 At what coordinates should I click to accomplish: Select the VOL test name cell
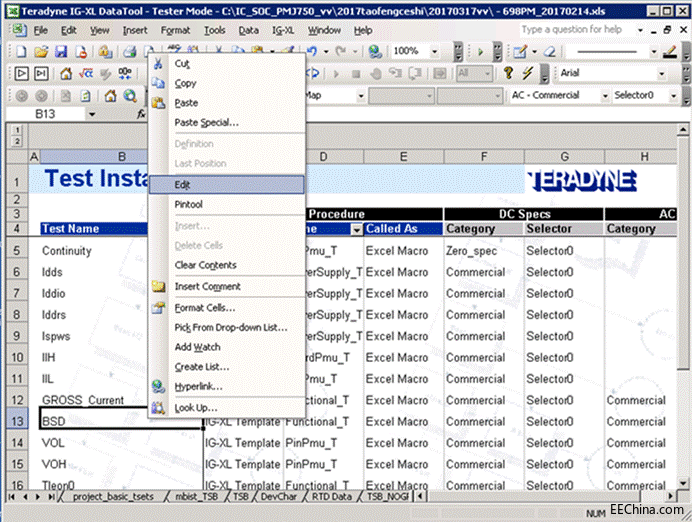coord(121,443)
